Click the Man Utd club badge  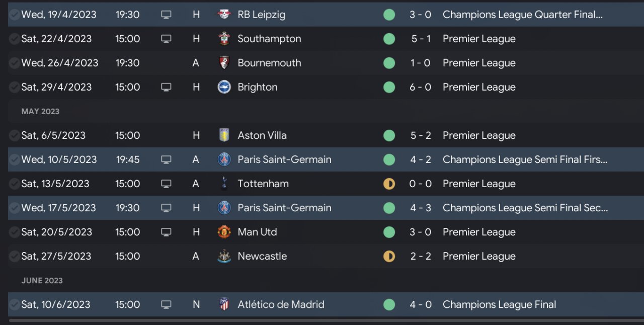[x=224, y=232]
